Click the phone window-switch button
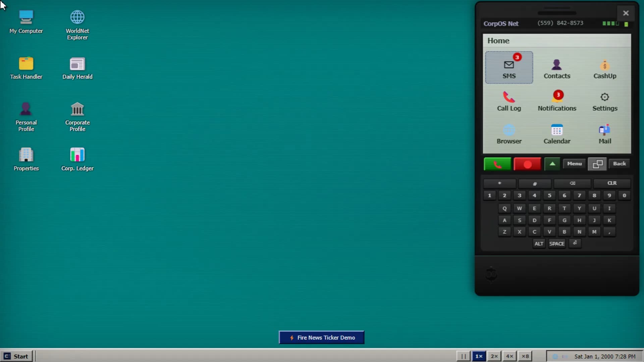This screenshot has height=362, width=644. click(597, 164)
